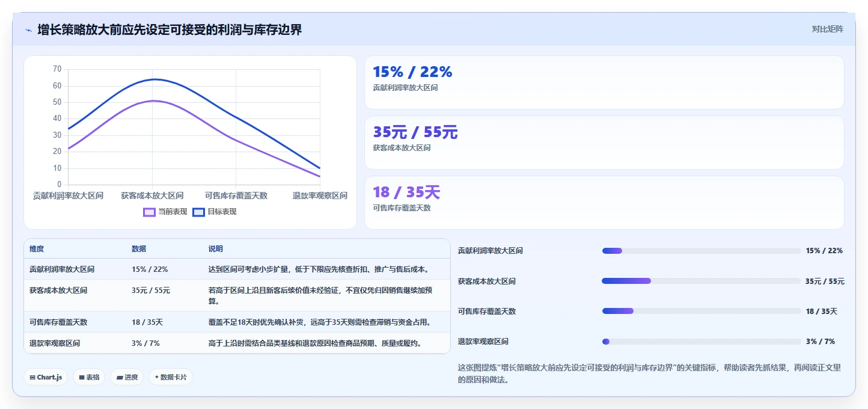Click the 表格 tag chip
The height and width of the screenshot is (409, 868).
pos(90,377)
